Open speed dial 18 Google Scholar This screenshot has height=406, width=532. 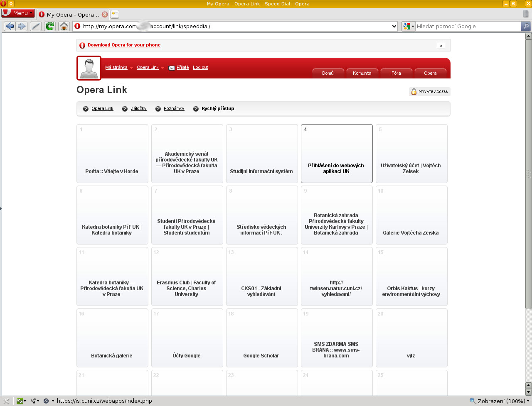pos(262,338)
